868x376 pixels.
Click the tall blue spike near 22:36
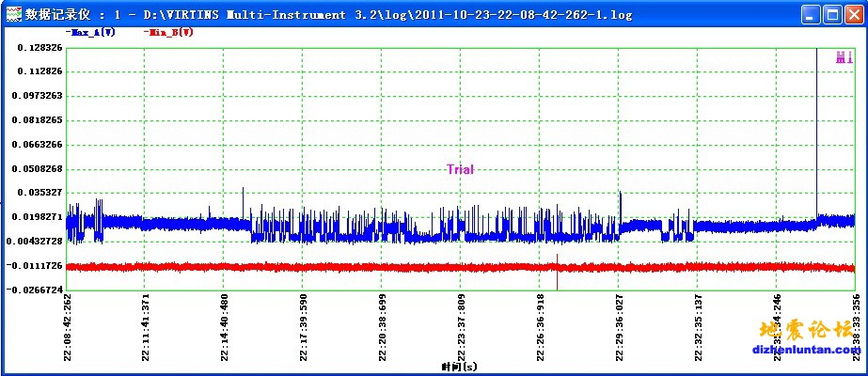(x=816, y=132)
